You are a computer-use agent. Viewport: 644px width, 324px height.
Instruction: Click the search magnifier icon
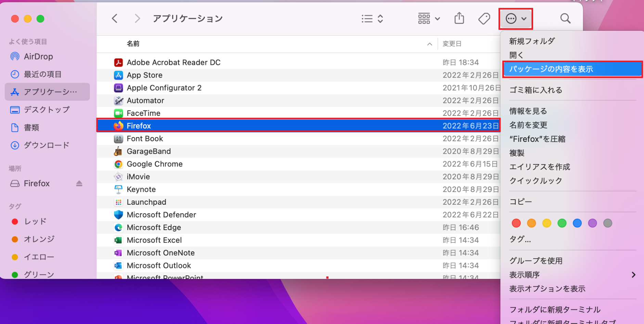click(x=565, y=18)
